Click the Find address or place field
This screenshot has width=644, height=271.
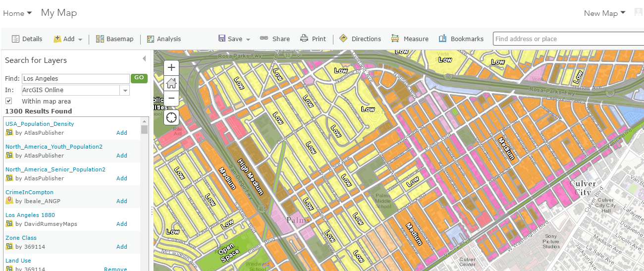point(568,39)
